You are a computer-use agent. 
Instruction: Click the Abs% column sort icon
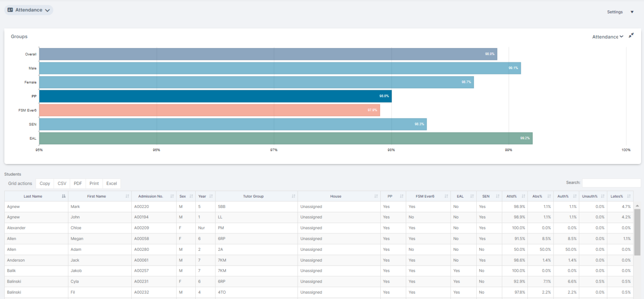(x=550, y=196)
